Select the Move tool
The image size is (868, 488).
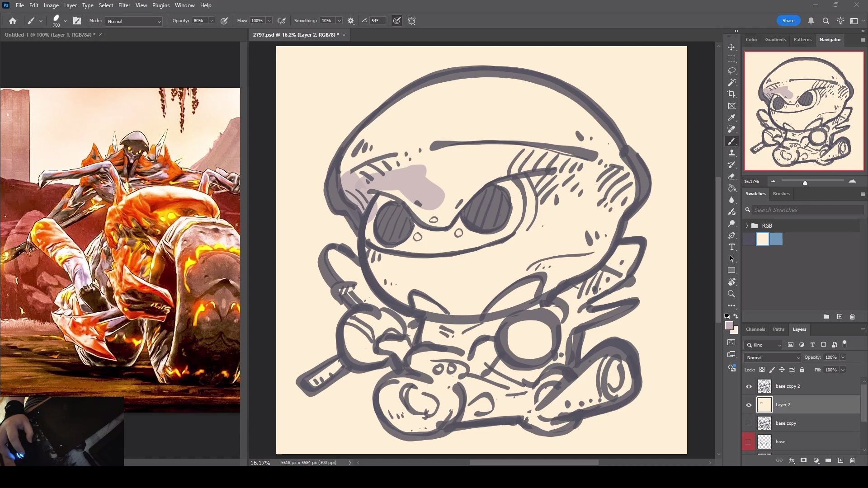pos(731,47)
